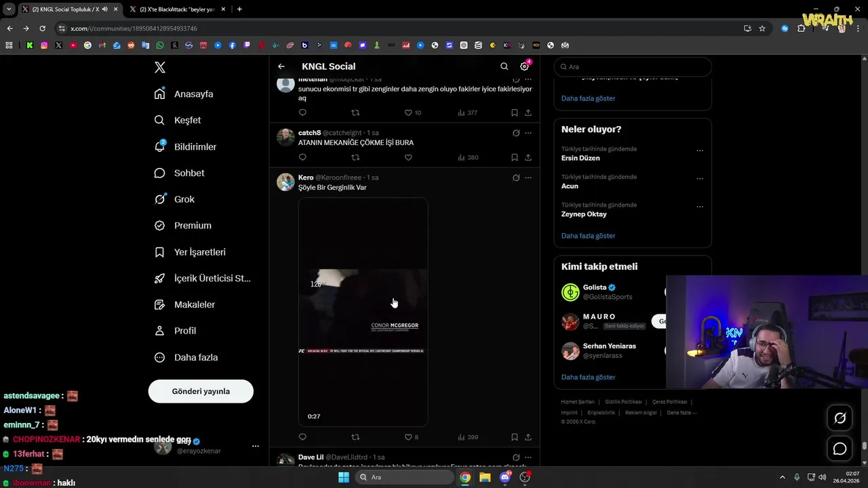This screenshot has width=868, height=488.
Task: Open Windows Start menu
Action: tap(344, 477)
